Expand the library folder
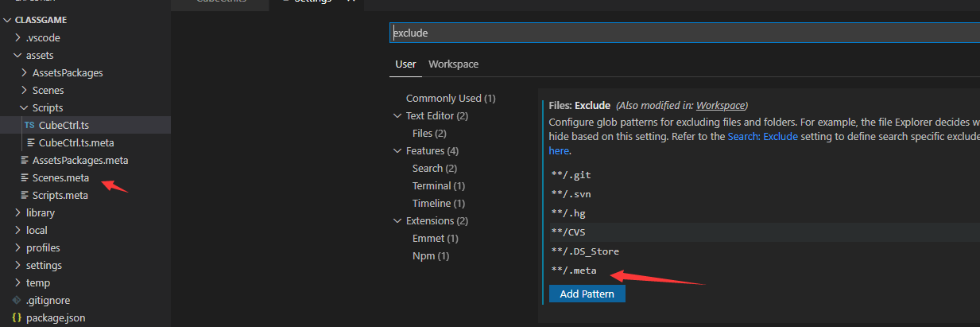Image resolution: width=980 pixels, height=327 pixels. click(x=17, y=212)
